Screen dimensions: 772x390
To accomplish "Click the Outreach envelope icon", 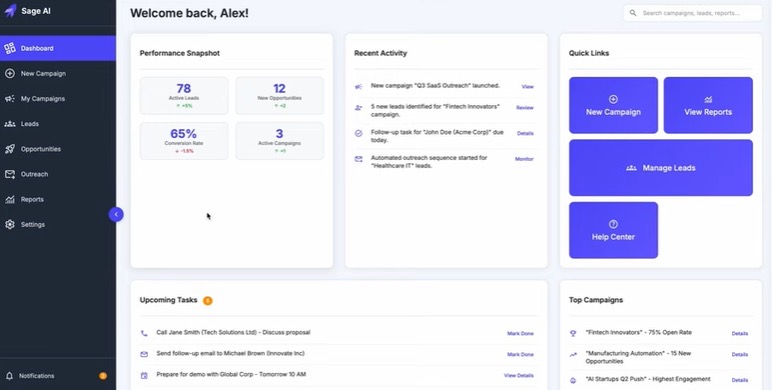I will (10, 174).
